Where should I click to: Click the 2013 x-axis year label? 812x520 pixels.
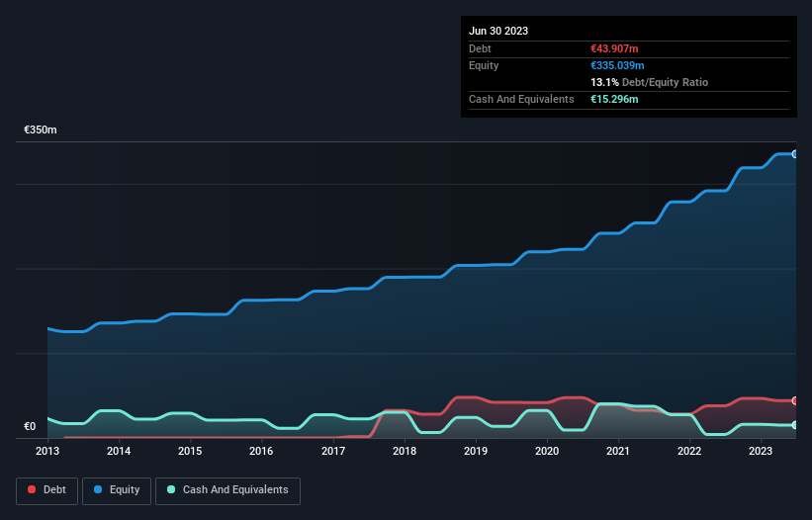47,452
